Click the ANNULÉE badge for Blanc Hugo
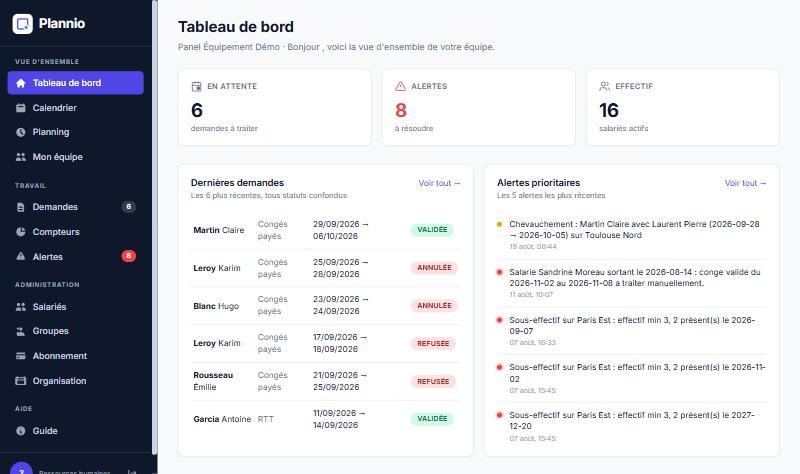Image resolution: width=800 pixels, height=474 pixels. [x=434, y=306]
